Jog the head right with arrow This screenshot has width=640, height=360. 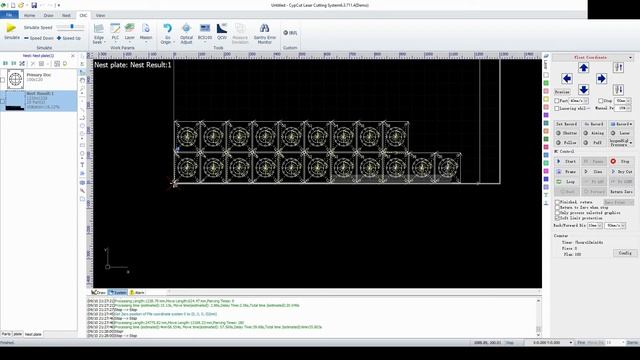pyautogui.click(x=601, y=78)
